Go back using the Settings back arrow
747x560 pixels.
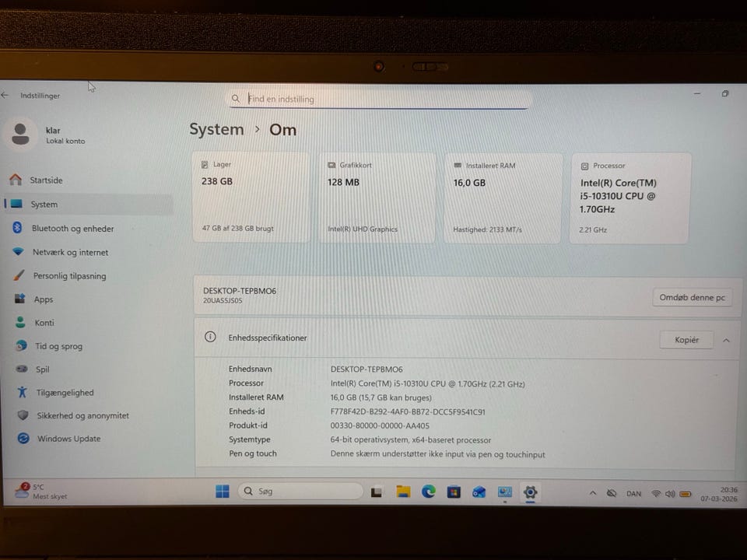5,95
